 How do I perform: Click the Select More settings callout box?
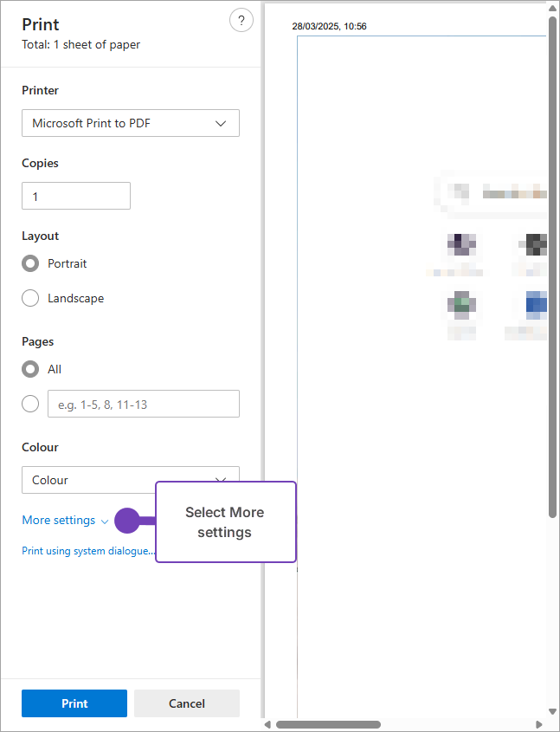[225, 522]
